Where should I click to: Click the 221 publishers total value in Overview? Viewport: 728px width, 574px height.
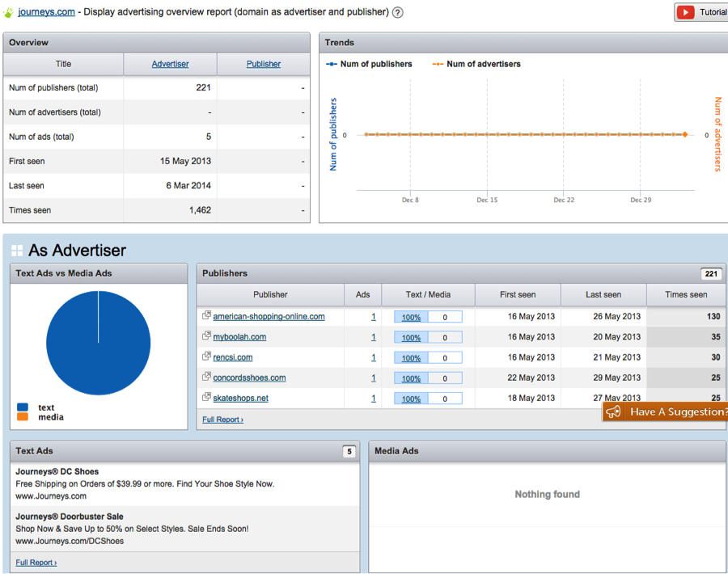coord(203,87)
